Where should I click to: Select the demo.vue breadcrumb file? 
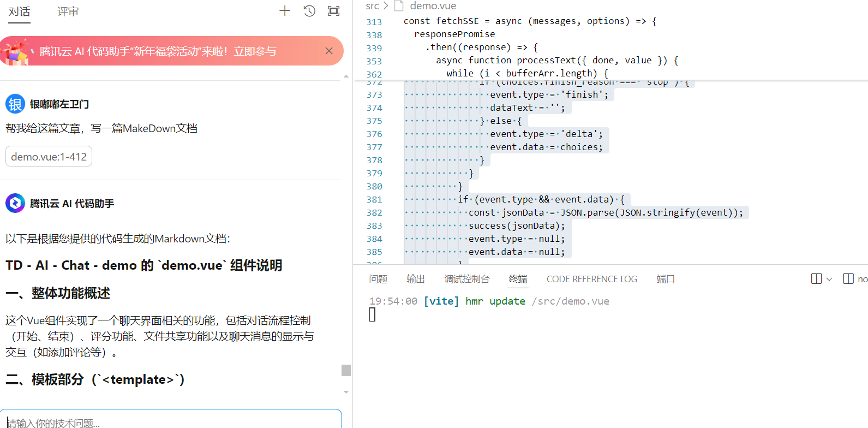pos(433,6)
